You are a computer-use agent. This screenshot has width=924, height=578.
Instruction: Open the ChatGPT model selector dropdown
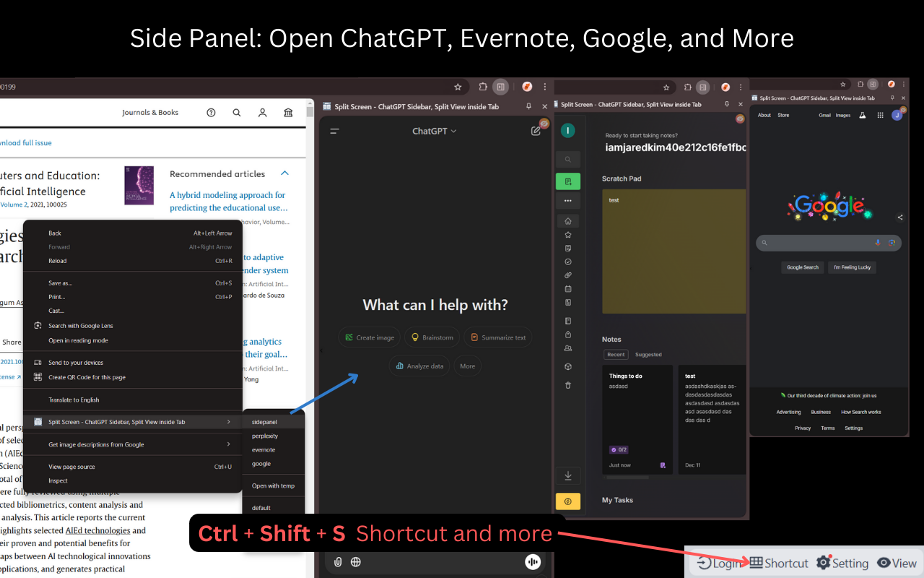[x=434, y=131]
